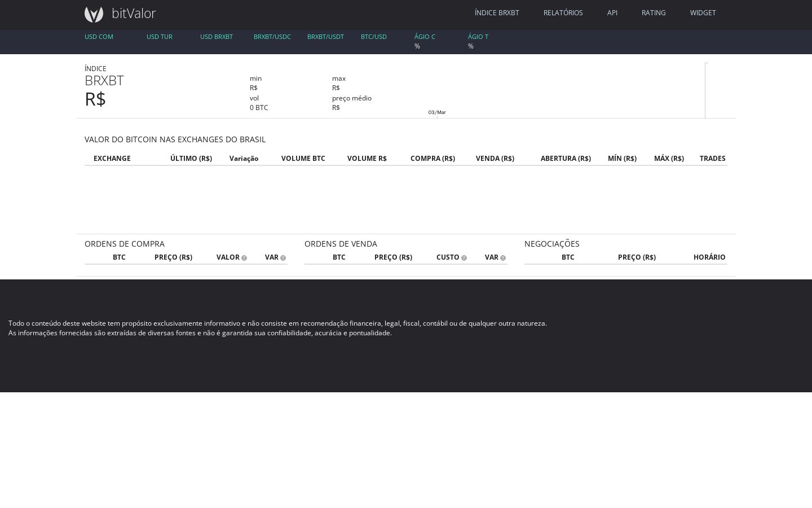Sort by the VENDA (R$) column header

pyautogui.click(x=495, y=159)
